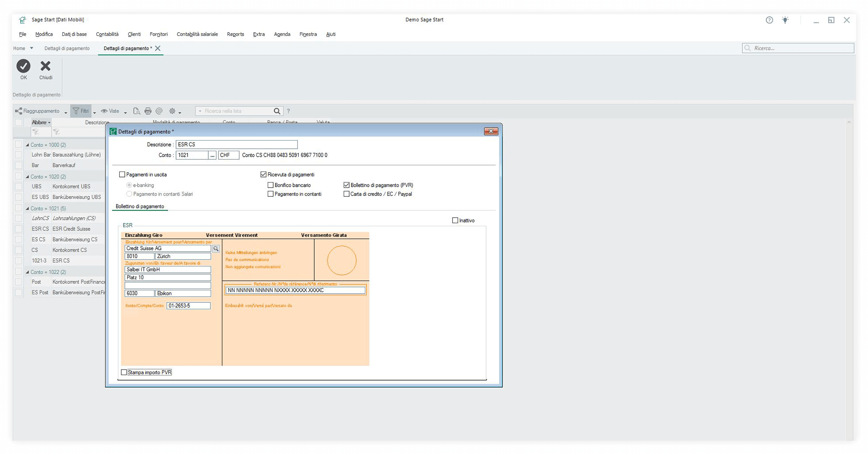Enable Pagamenti in uscita checkbox
Screen dimensions: 868x454
[122, 175]
